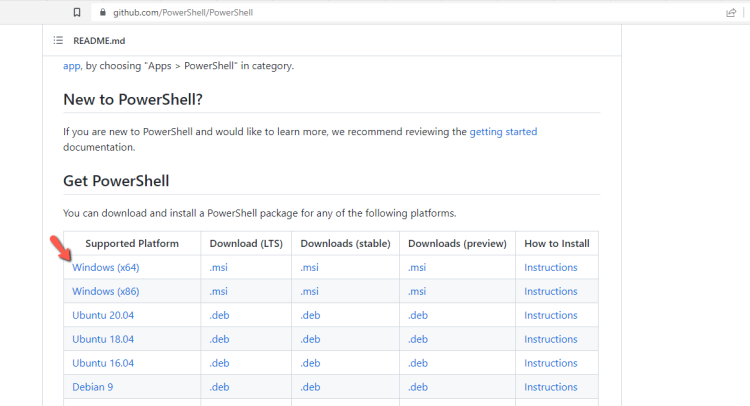
Task: Download stable .msi for Windows (x86)
Action: coord(310,291)
